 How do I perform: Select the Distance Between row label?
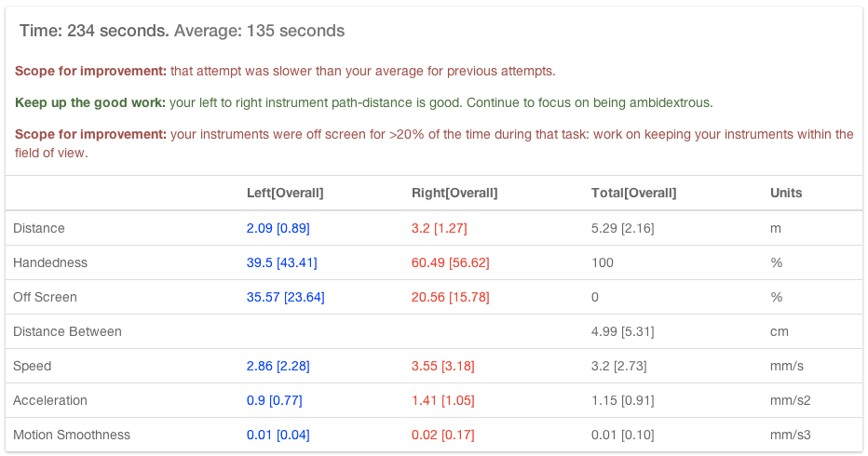(x=67, y=331)
